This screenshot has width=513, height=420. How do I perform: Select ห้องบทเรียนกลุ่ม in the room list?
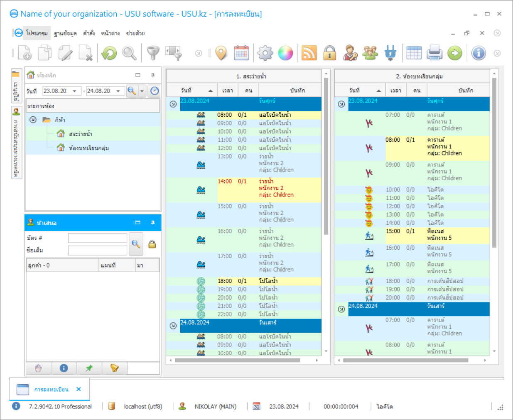point(88,148)
